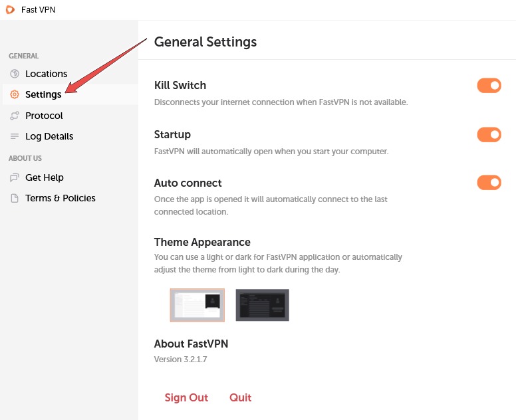
Task: Click the Fast VPN logo icon
Action: [x=10, y=9]
